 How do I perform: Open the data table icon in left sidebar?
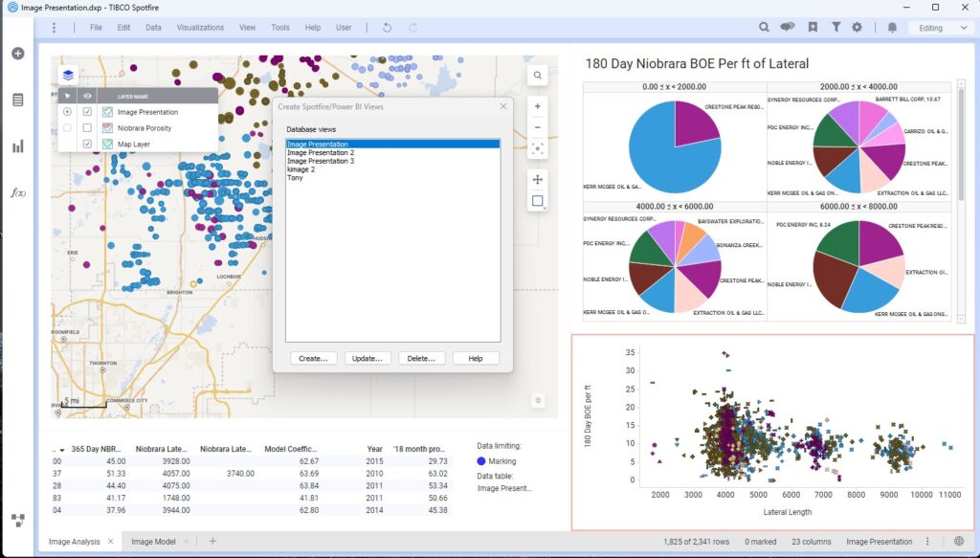(x=17, y=100)
